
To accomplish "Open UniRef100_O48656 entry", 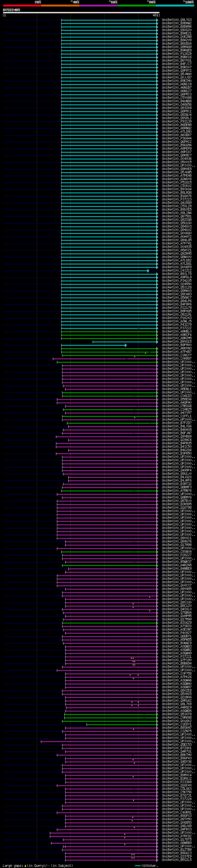I will point(177,104).
